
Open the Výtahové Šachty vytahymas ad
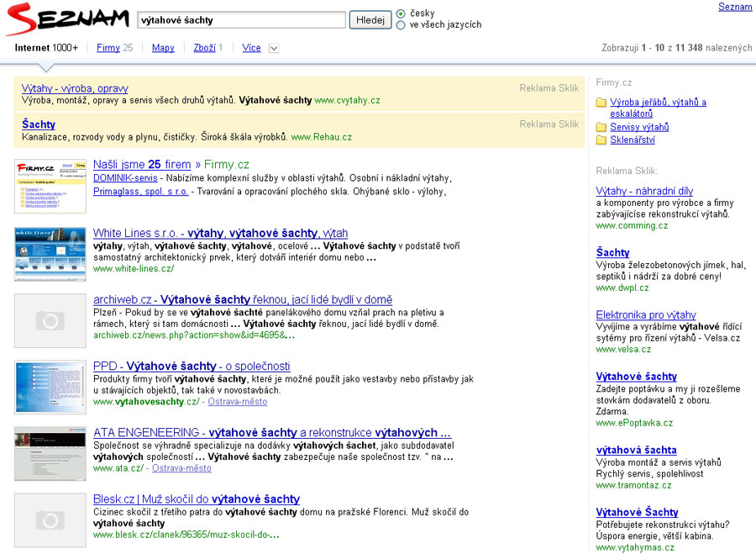pos(637,512)
